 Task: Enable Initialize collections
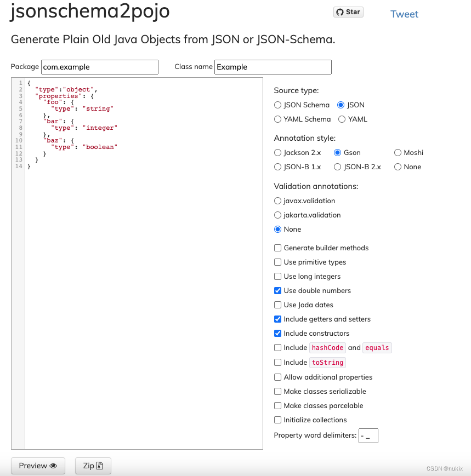click(x=277, y=420)
